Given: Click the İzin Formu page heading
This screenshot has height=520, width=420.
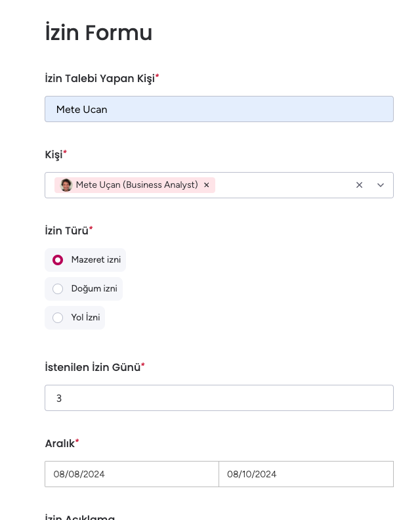Looking at the screenshot, I should pos(98,33).
